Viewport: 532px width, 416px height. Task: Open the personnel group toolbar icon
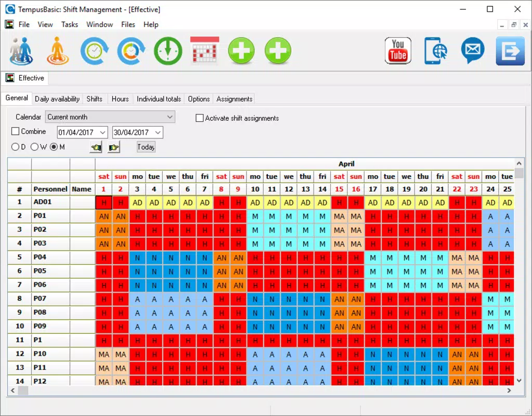tap(21, 51)
